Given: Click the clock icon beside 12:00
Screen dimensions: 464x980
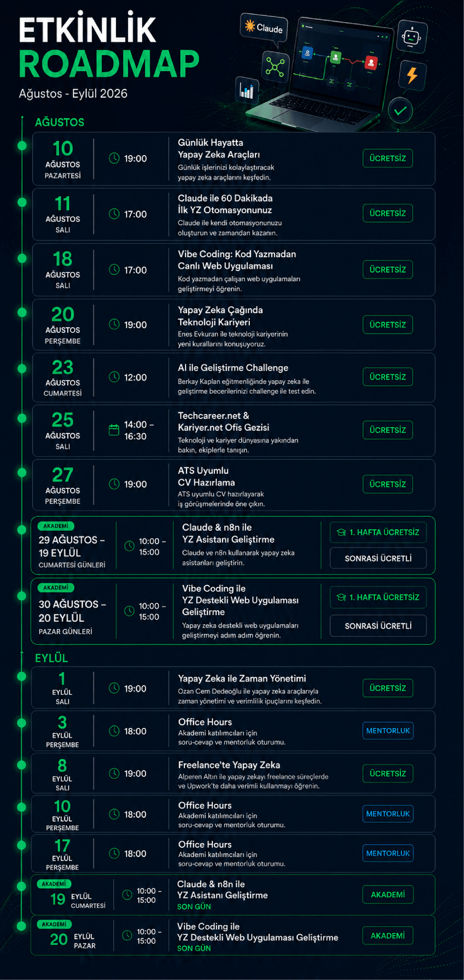Looking at the screenshot, I should click(114, 377).
